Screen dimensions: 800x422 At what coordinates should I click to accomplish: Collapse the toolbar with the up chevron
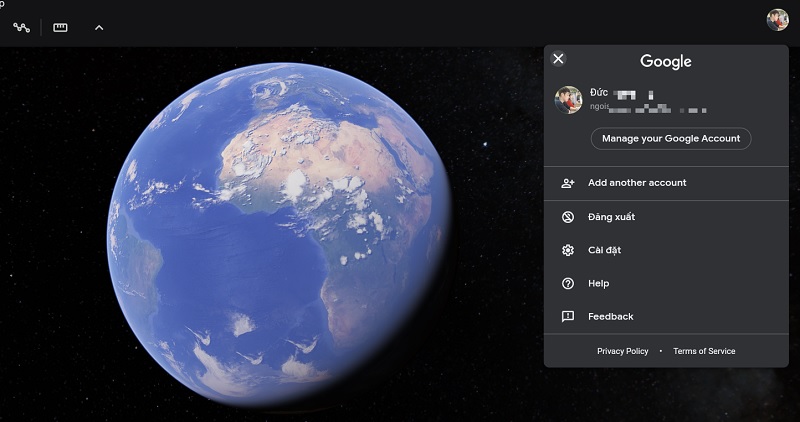tap(99, 28)
